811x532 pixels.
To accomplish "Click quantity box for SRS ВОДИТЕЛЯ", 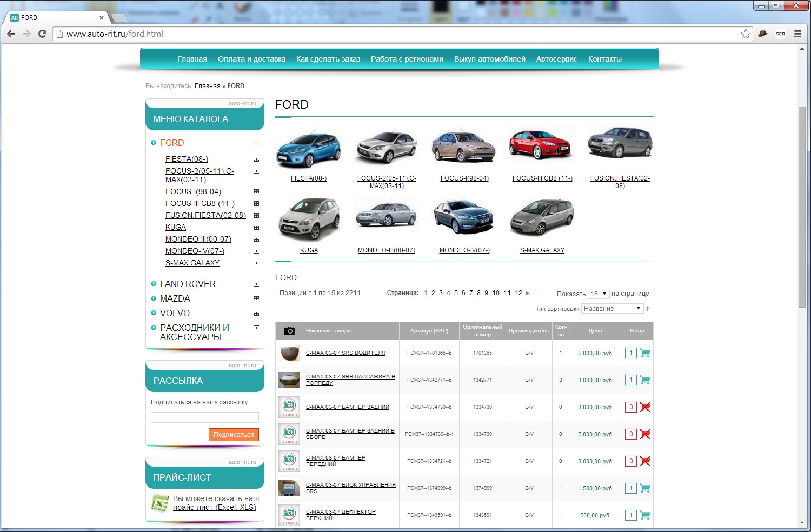I will pyautogui.click(x=631, y=353).
